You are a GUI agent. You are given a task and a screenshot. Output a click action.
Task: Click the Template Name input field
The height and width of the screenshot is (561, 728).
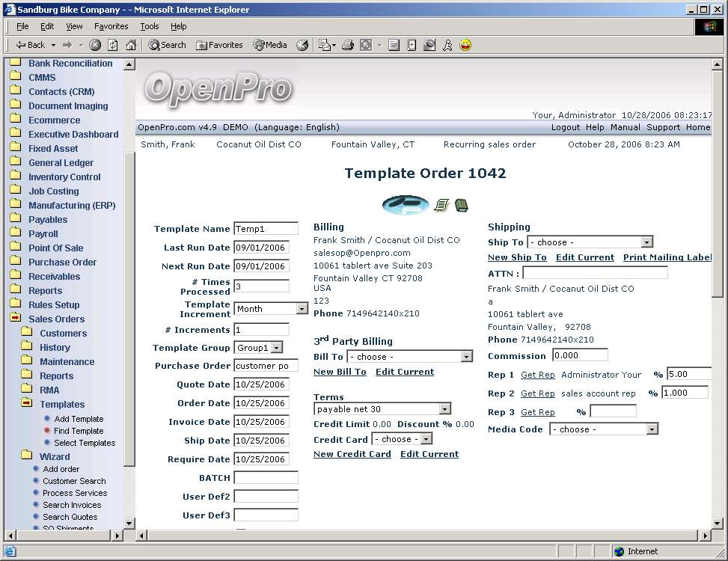266,229
